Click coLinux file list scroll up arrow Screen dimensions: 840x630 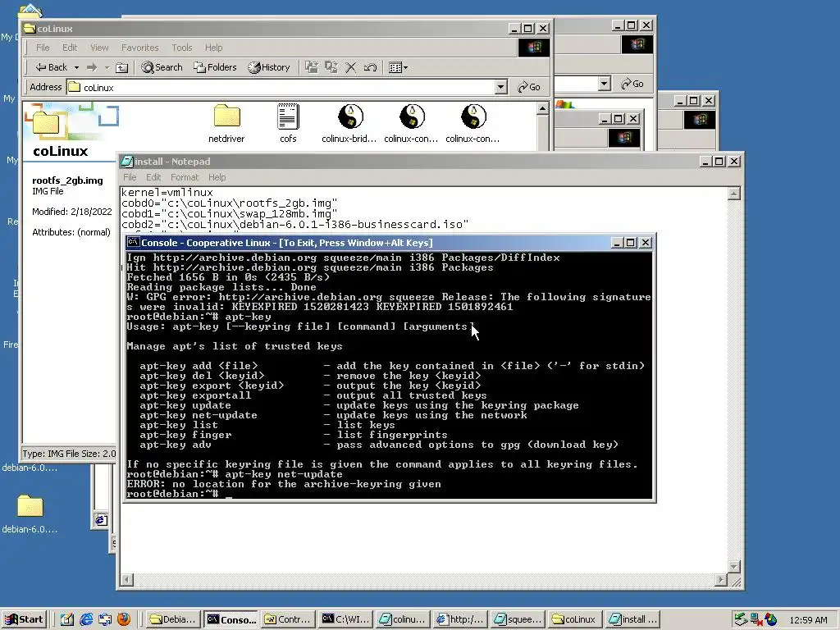pyautogui.click(x=543, y=109)
